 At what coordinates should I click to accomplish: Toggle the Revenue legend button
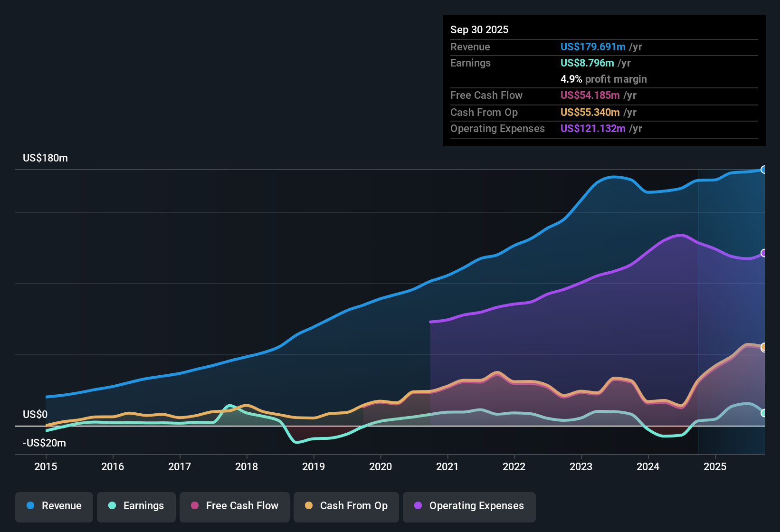point(54,506)
